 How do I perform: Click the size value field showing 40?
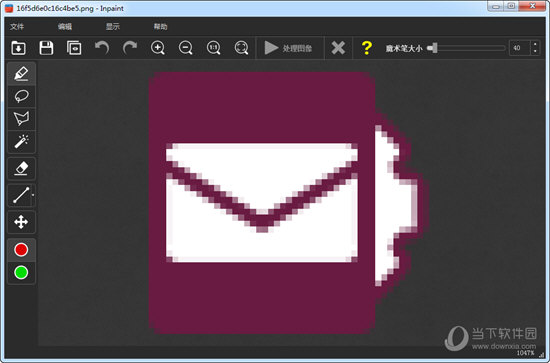(519, 48)
